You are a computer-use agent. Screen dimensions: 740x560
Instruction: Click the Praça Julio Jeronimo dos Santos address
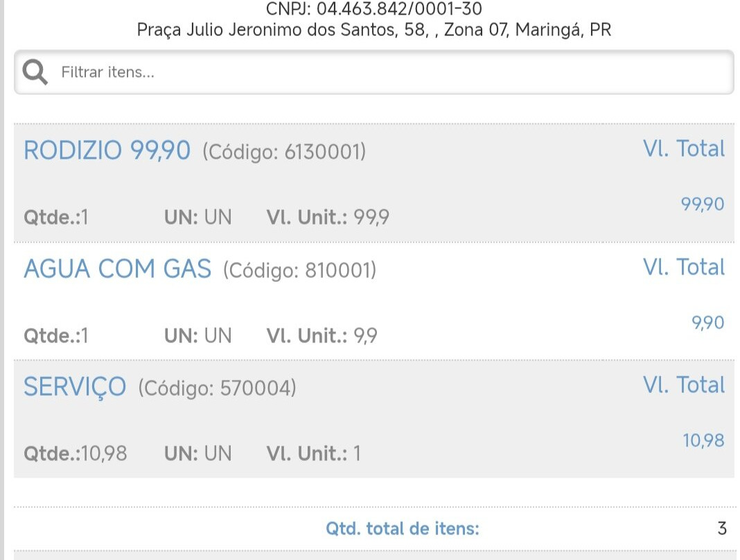(374, 30)
